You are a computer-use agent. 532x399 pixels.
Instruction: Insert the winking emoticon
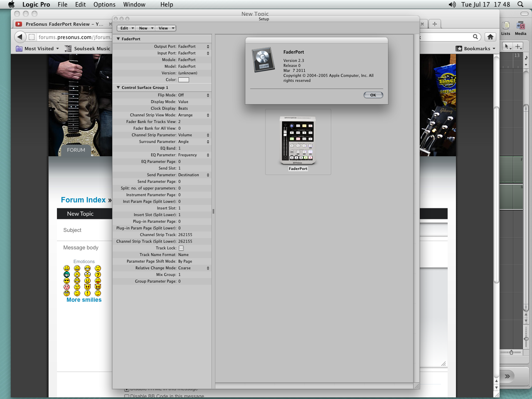pyautogui.click(x=77, y=293)
